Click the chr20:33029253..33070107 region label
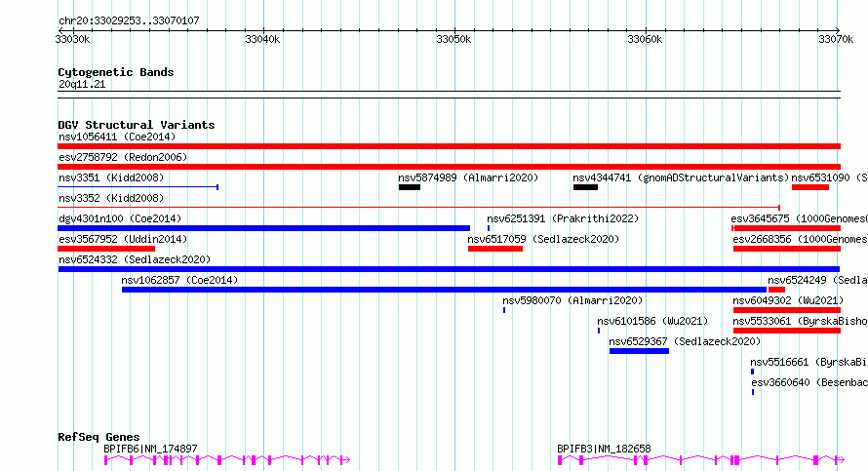 point(129,21)
